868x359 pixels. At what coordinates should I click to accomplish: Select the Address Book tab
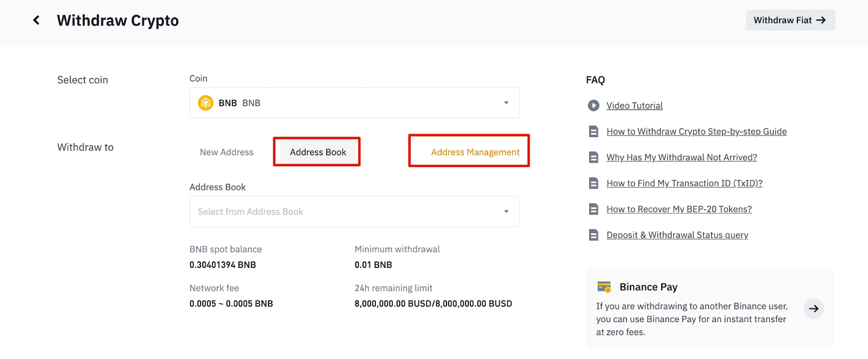[x=318, y=152]
